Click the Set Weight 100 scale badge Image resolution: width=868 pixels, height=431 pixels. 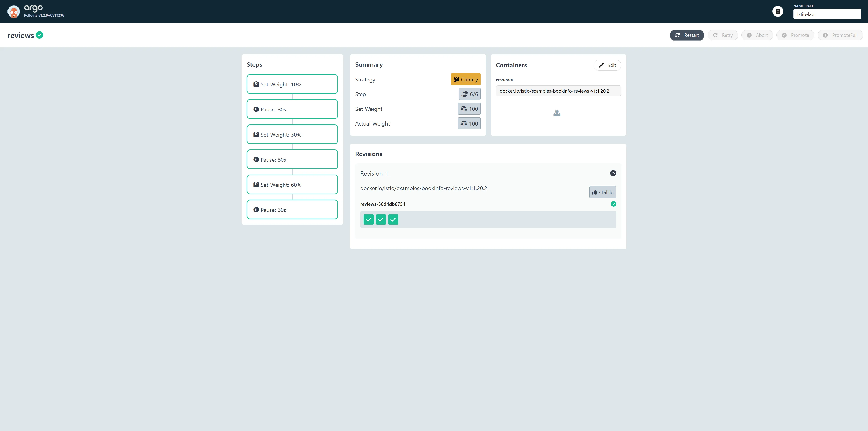(469, 109)
